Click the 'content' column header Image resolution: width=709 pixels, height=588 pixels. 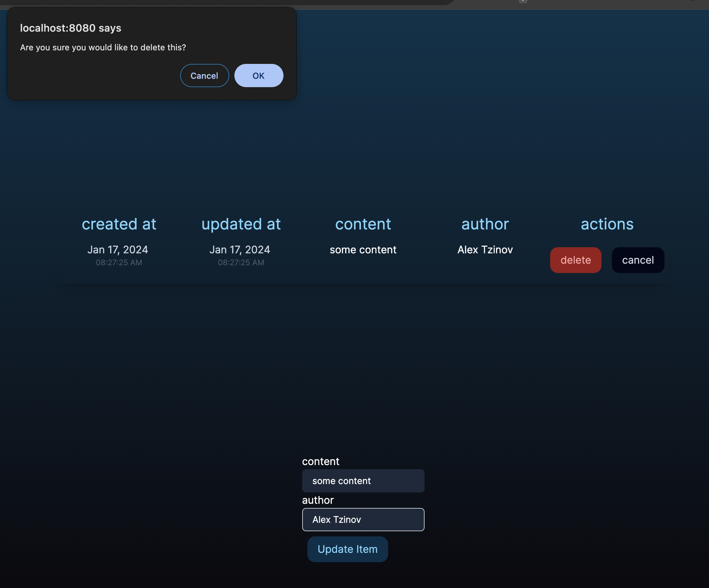[363, 224]
